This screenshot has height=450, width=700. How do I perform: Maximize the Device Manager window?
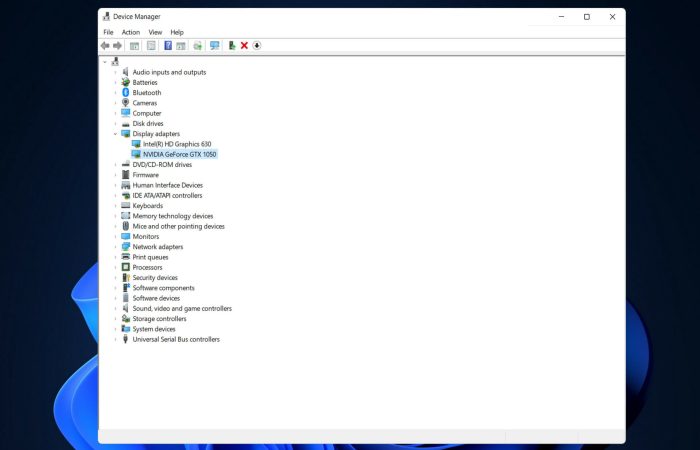tap(587, 17)
